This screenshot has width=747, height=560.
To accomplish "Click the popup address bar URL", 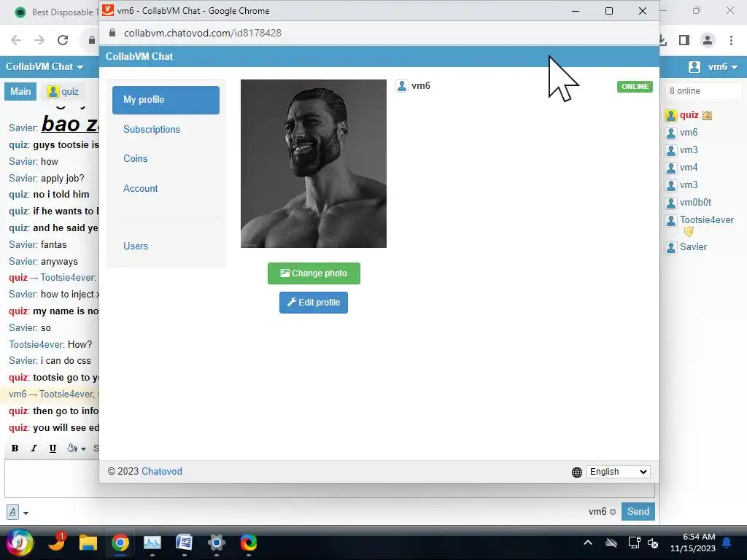I will [x=203, y=33].
